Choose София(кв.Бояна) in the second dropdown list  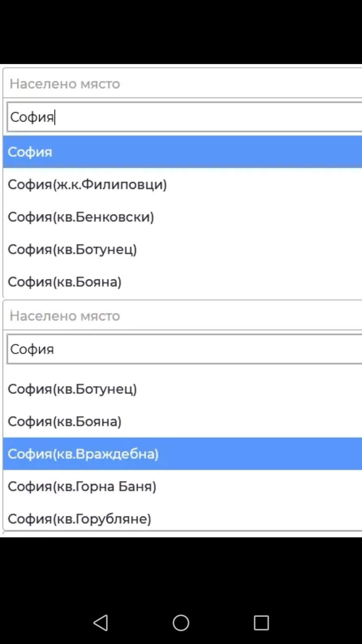pyautogui.click(x=65, y=422)
